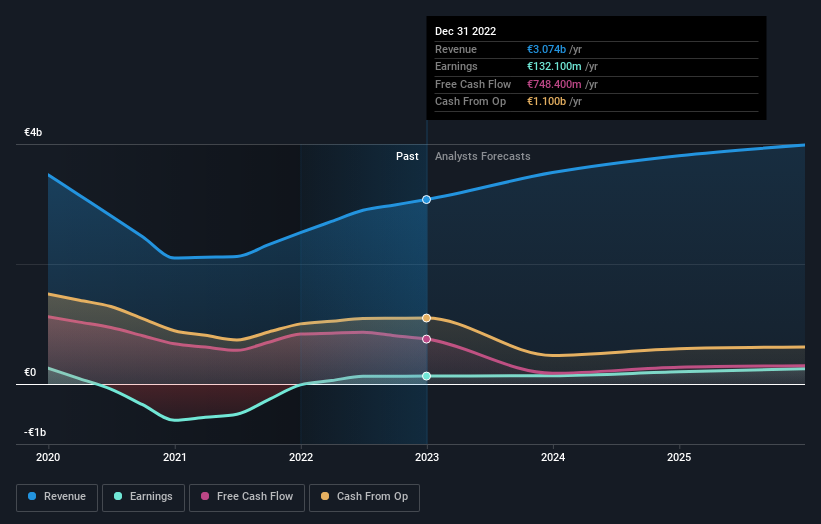The width and height of the screenshot is (821, 524).
Task: Click the 2020 x-axis label
Action: pos(48,457)
